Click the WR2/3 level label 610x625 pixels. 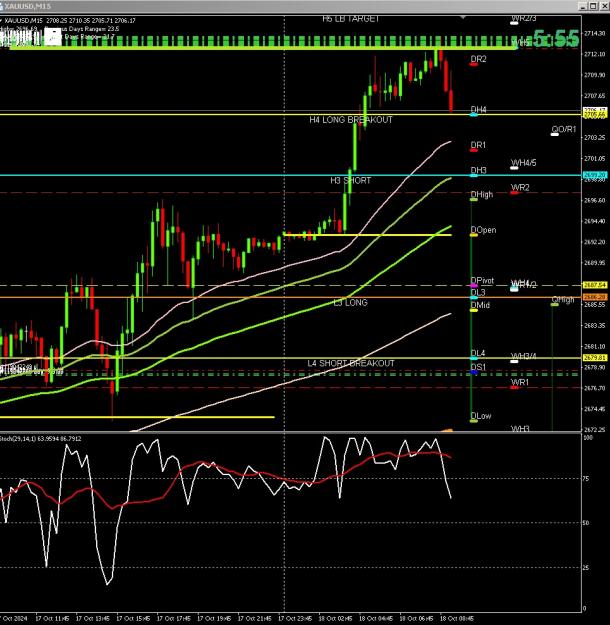click(524, 18)
